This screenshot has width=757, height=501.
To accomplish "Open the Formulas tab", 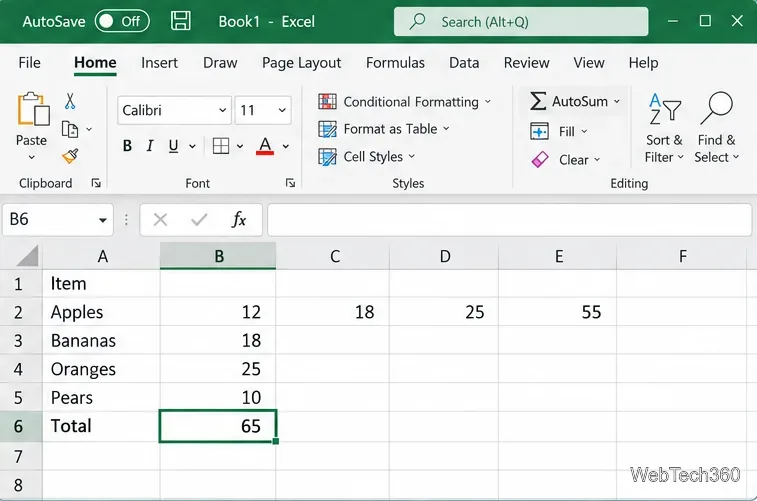I will [395, 63].
